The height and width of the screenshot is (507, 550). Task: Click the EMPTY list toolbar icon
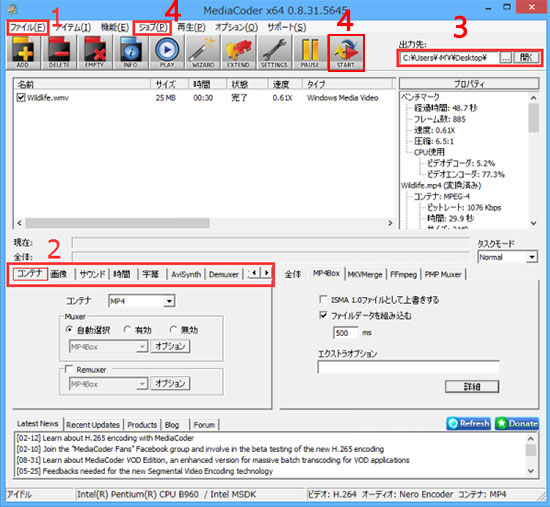point(95,53)
